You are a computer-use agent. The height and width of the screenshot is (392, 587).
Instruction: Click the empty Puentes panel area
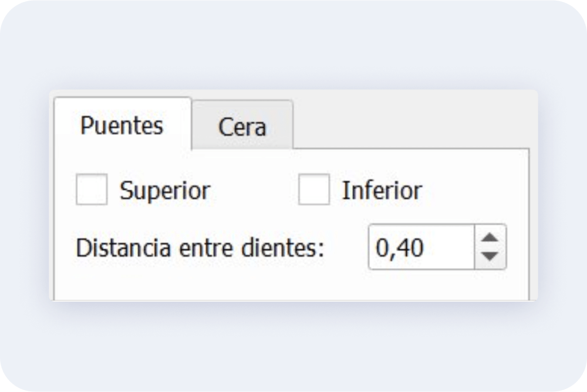coord(292,285)
